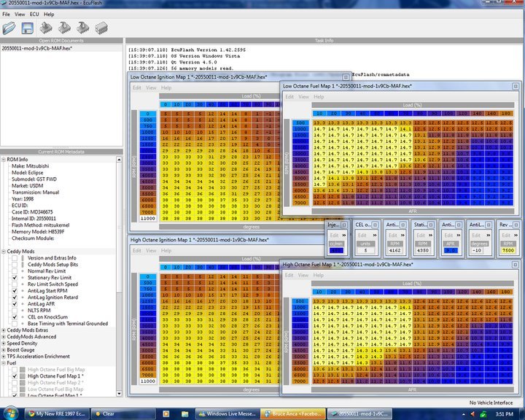Enable the Normal Rev Limit checkbox
Screen dimensions: 525x420
click(x=15, y=271)
